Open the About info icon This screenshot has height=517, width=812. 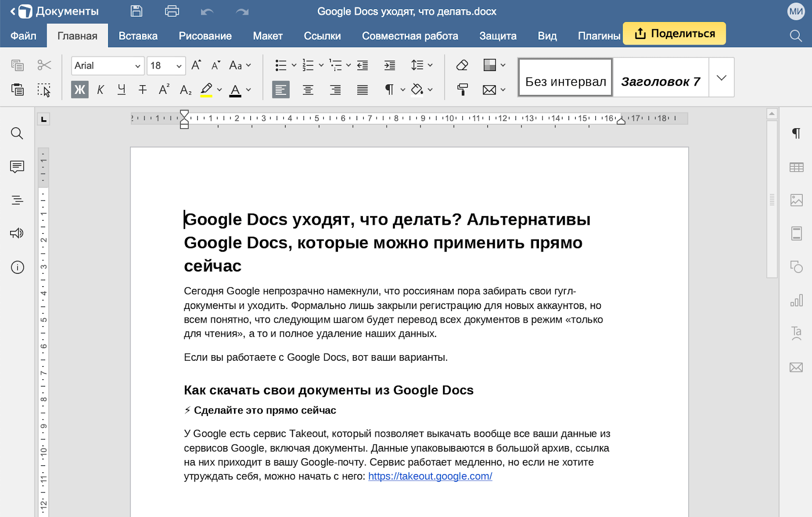(x=17, y=267)
